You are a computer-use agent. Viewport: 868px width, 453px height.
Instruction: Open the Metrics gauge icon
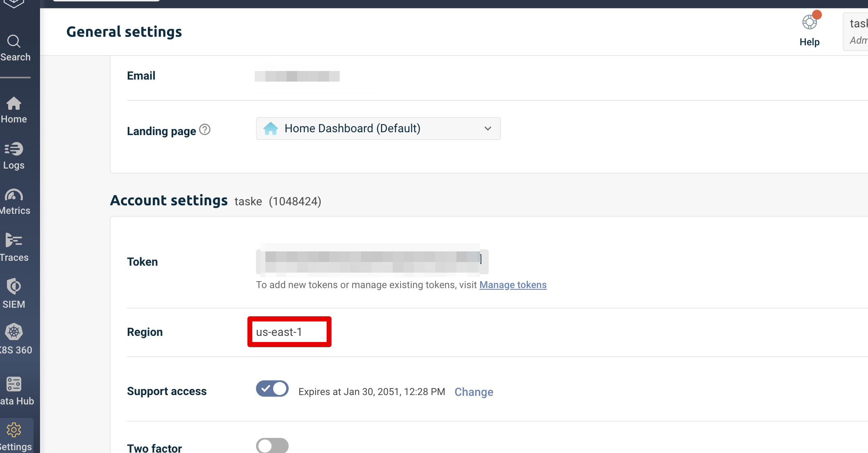(14, 195)
